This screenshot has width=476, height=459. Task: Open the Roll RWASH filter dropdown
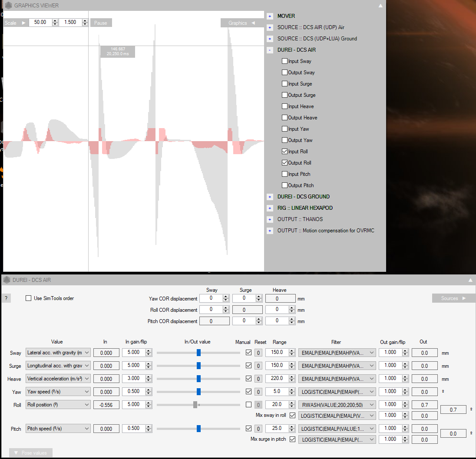tap(337, 404)
